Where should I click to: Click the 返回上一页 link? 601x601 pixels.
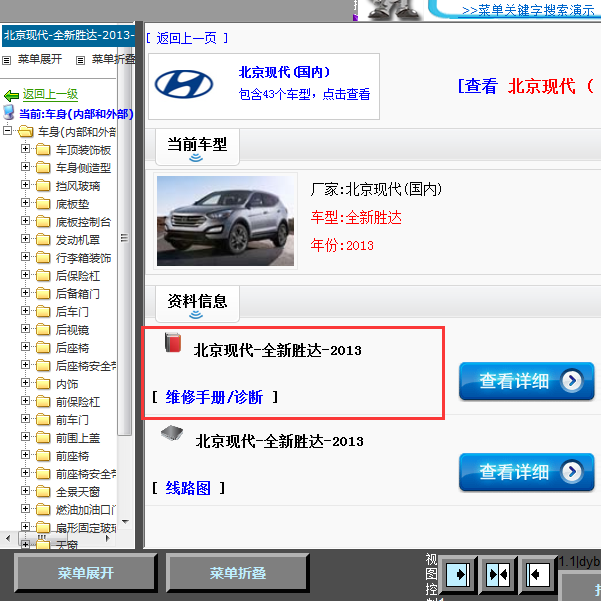coord(187,38)
